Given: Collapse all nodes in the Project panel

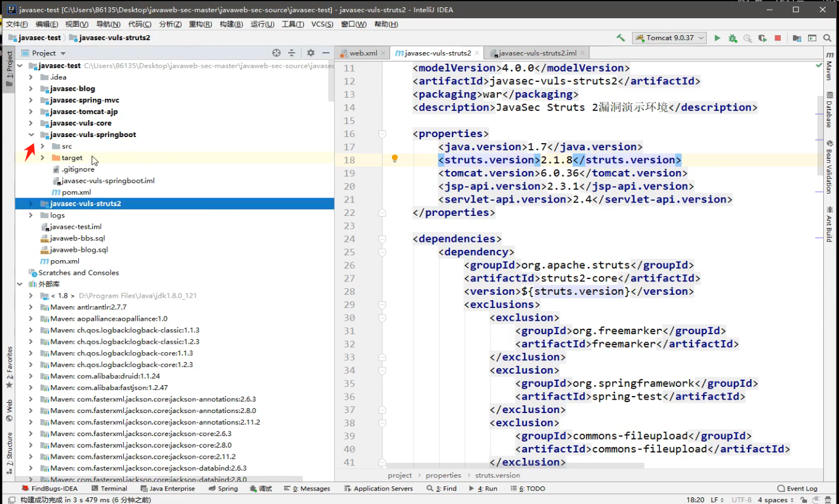Looking at the screenshot, I should coord(292,53).
